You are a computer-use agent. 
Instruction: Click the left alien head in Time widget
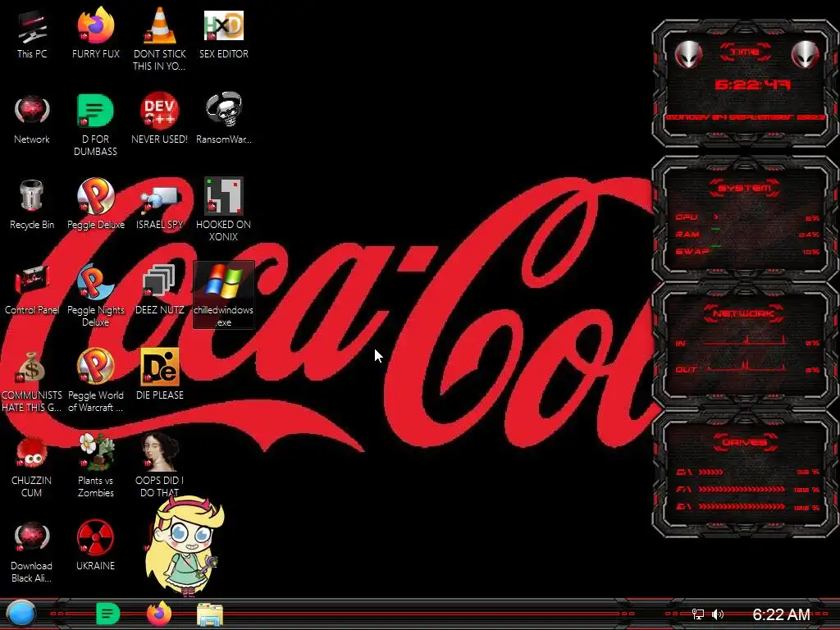coord(689,54)
